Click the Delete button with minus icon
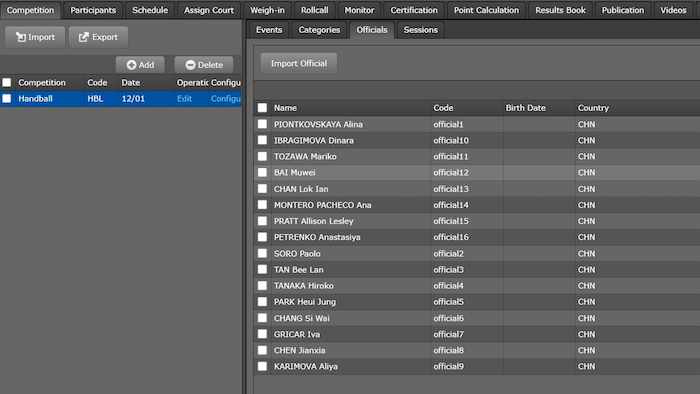The height and width of the screenshot is (394, 700). tap(204, 65)
